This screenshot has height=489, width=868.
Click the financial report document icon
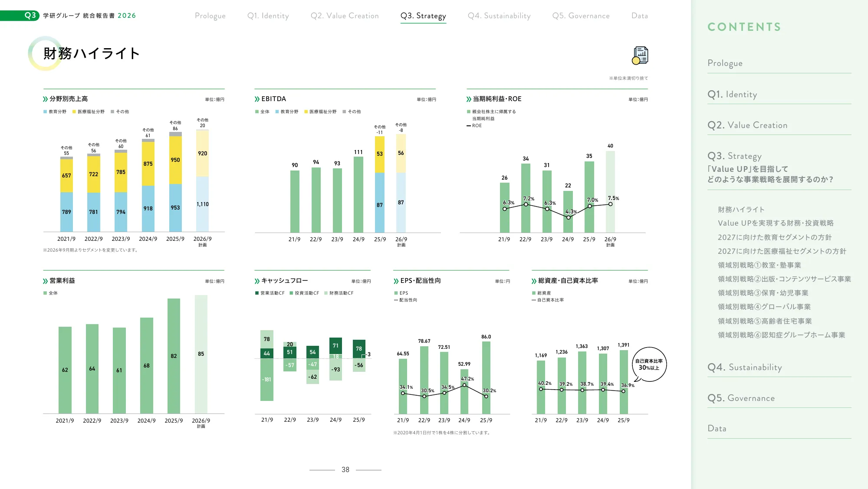point(640,55)
